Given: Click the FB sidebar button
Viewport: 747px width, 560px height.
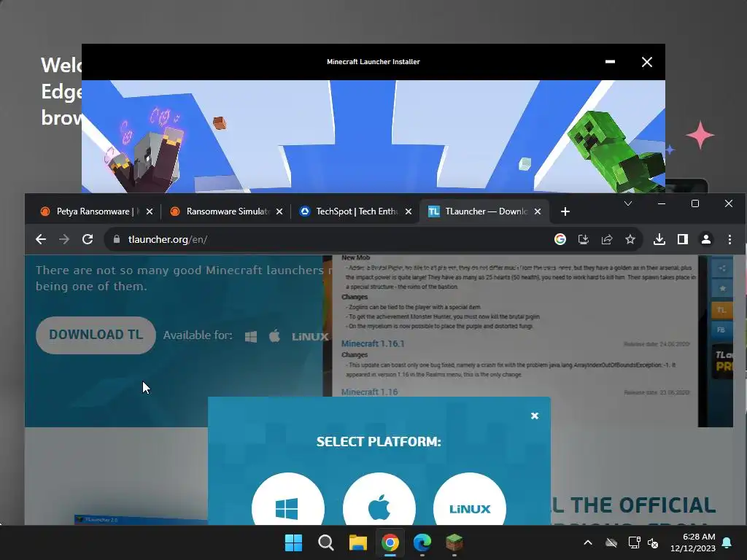Looking at the screenshot, I should [x=722, y=330].
